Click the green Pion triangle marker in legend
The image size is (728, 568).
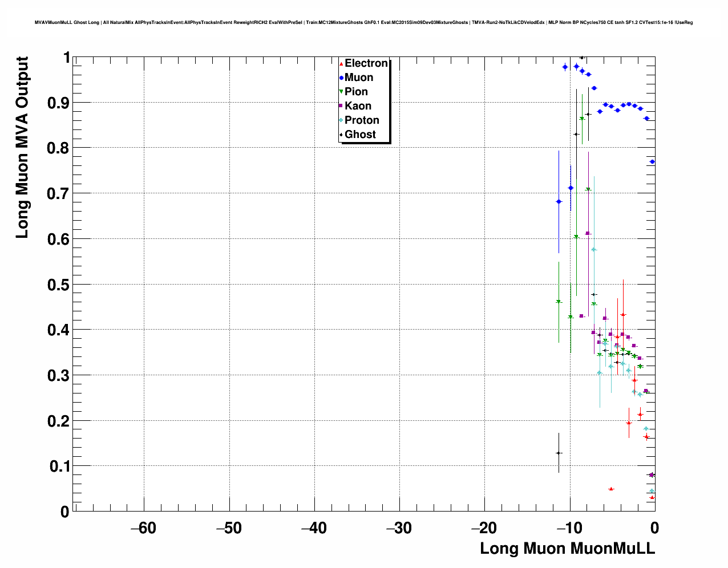pyautogui.click(x=341, y=92)
